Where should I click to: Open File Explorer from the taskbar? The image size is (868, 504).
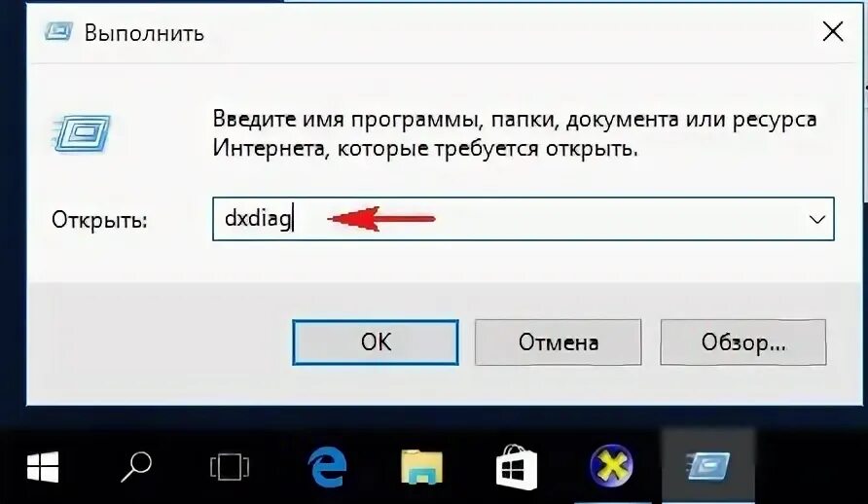pyautogui.click(x=421, y=467)
